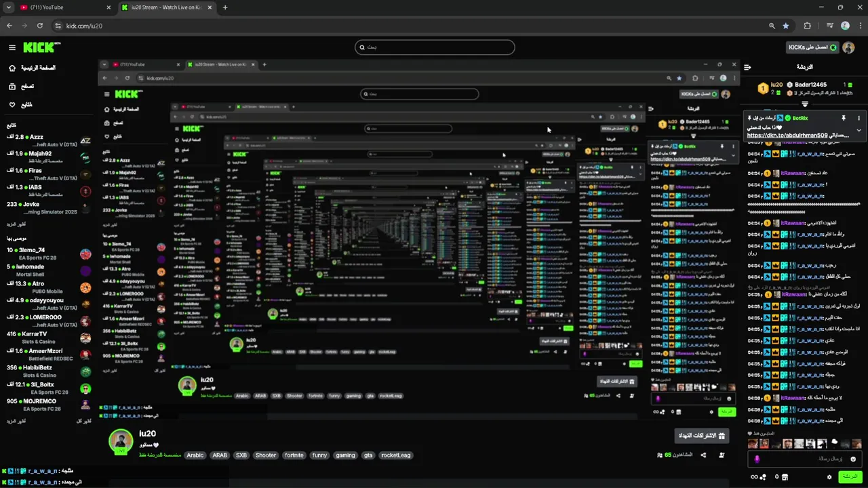Open the browser extensions puzzle icon
868x488 pixels.
tap(807, 26)
